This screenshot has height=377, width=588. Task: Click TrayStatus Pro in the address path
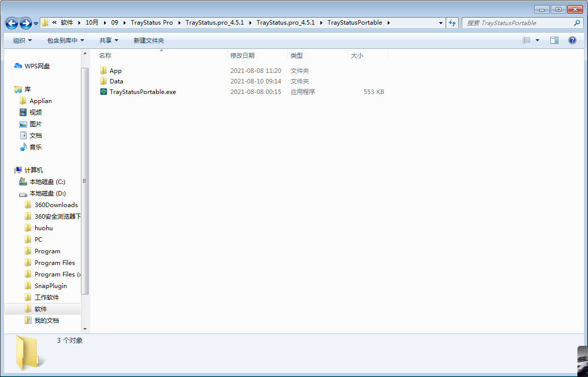[x=151, y=23]
